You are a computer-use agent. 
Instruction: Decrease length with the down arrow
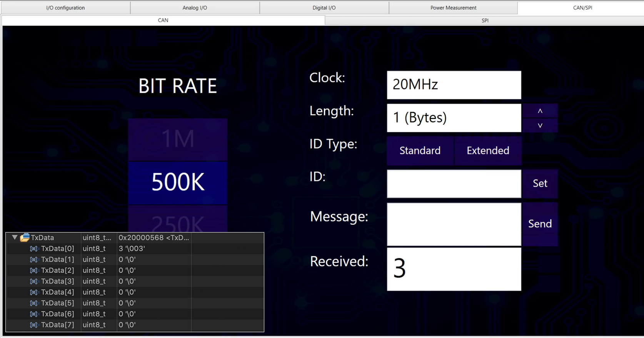tap(540, 125)
